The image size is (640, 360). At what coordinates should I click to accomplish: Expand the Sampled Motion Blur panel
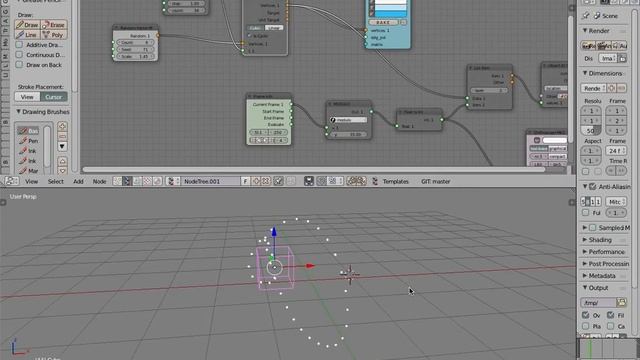point(585,227)
